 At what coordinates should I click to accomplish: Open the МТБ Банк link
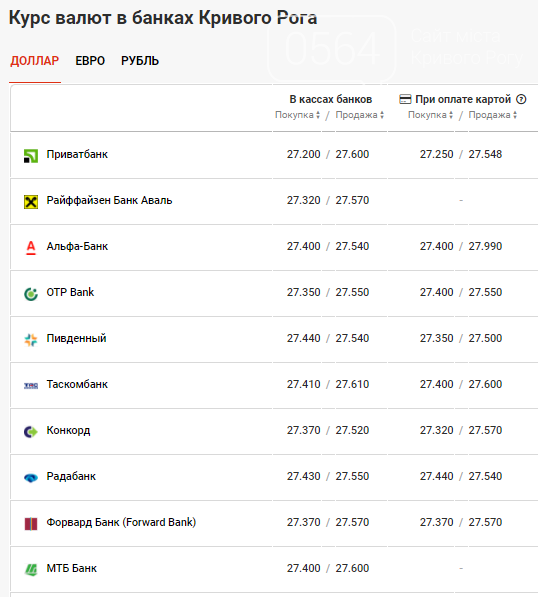tap(72, 568)
